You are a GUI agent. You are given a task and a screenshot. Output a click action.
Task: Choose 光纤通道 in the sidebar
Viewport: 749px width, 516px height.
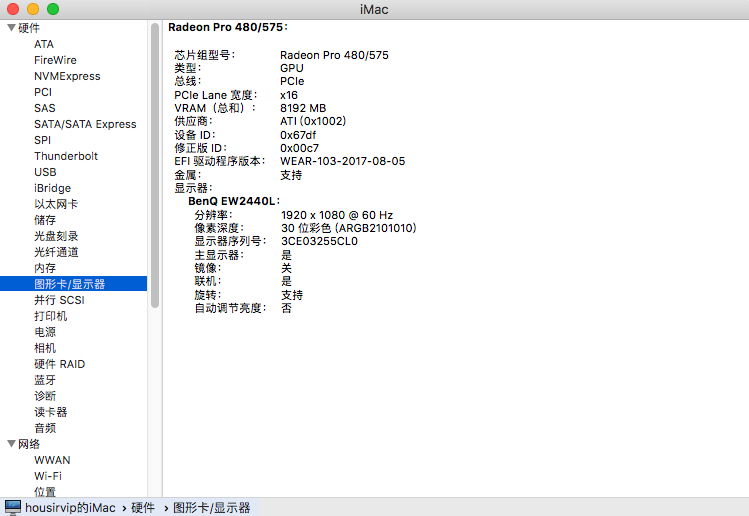pyautogui.click(x=56, y=252)
